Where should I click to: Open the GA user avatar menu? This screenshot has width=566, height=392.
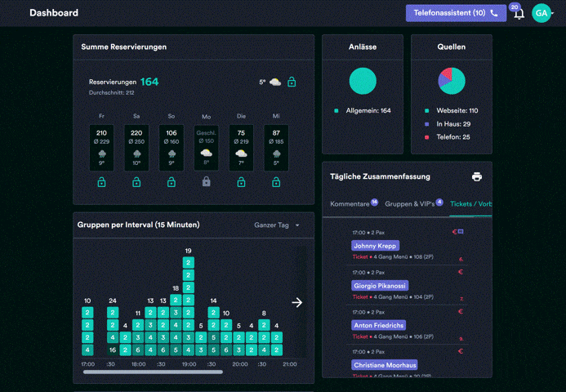(541, 13)
